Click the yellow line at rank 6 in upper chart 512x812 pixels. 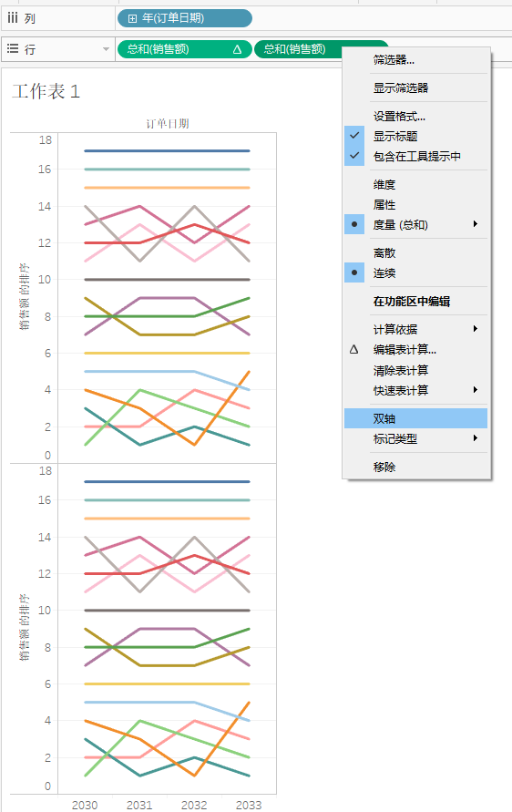168,354
